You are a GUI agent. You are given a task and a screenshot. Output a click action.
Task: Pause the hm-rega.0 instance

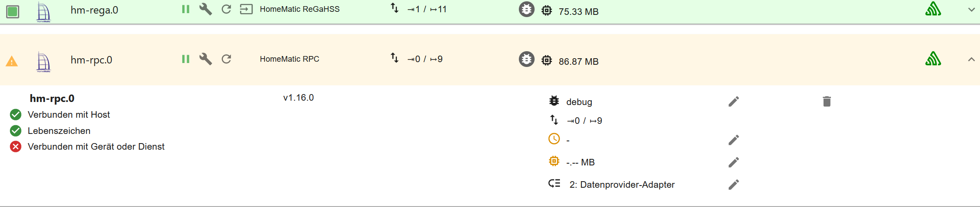186,9
